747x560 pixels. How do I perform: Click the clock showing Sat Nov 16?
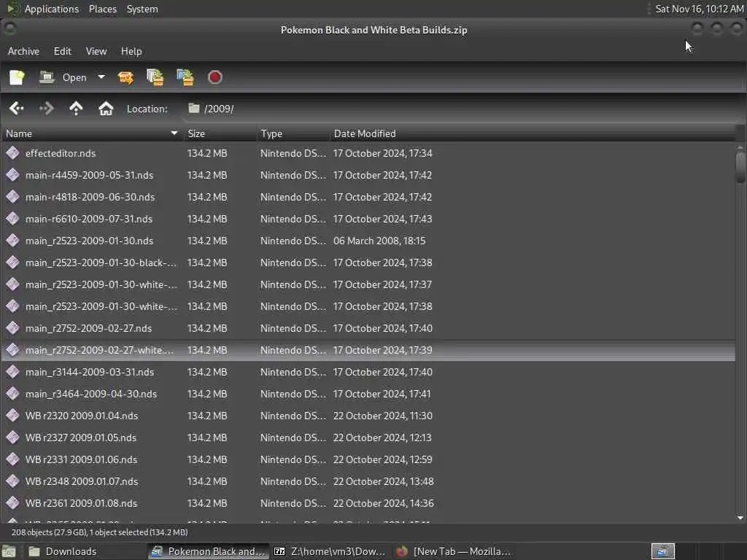coord(699,9)
